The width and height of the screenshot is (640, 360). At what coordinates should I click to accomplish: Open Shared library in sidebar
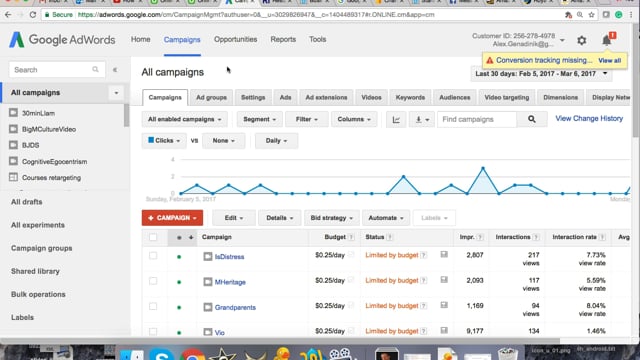pyautogui.click(x=35, y=271)
